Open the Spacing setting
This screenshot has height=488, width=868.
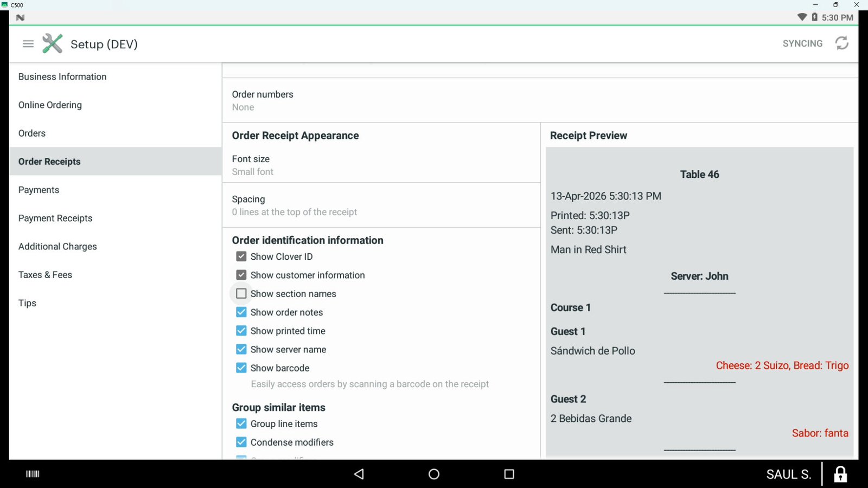pos(381,206)
